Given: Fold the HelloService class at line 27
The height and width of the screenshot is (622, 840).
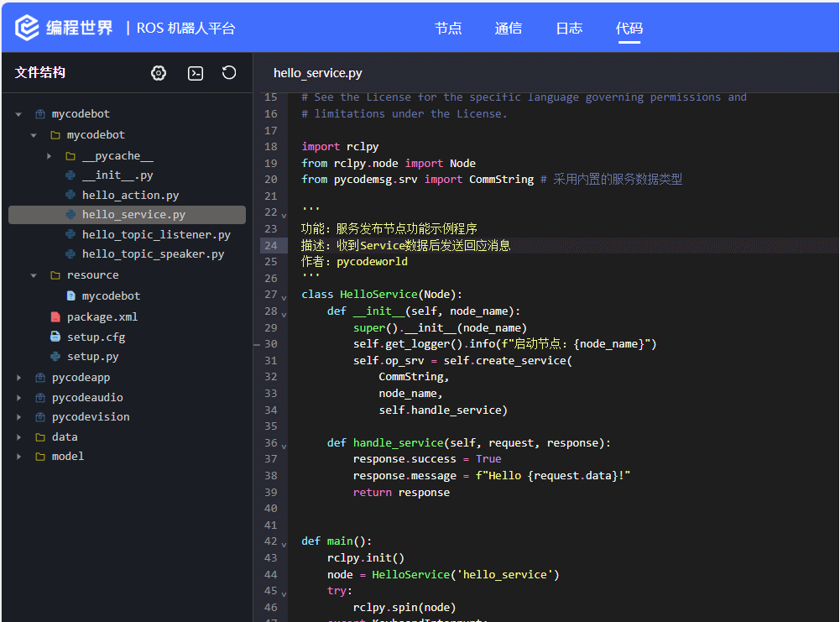Looking at the screenshot, I should (x=284, y=297).
